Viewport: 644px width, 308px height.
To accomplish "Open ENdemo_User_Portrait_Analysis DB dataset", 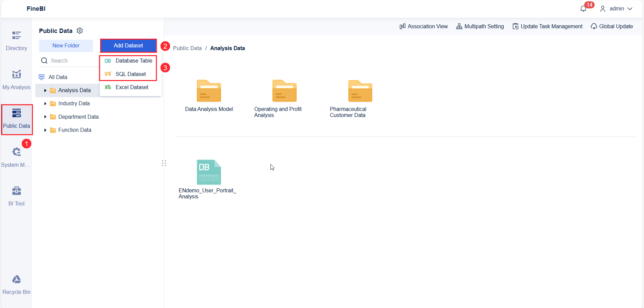I will (209, 179).
